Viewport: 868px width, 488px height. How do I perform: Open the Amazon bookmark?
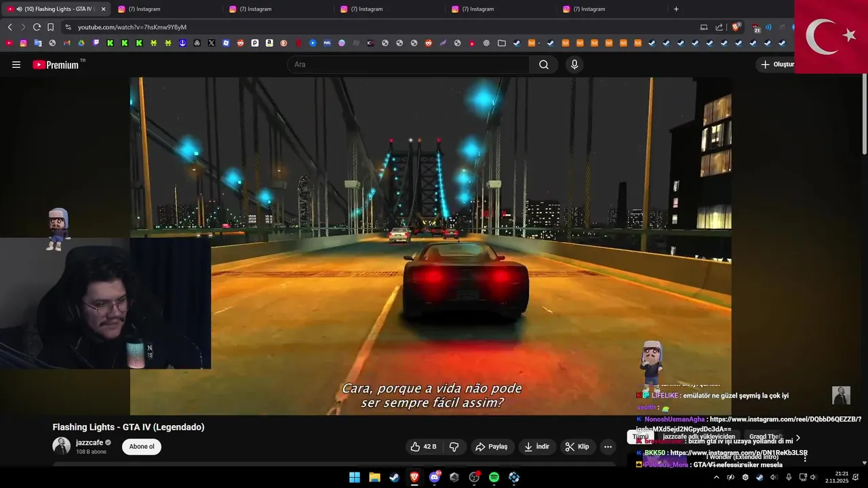point(269,43)
